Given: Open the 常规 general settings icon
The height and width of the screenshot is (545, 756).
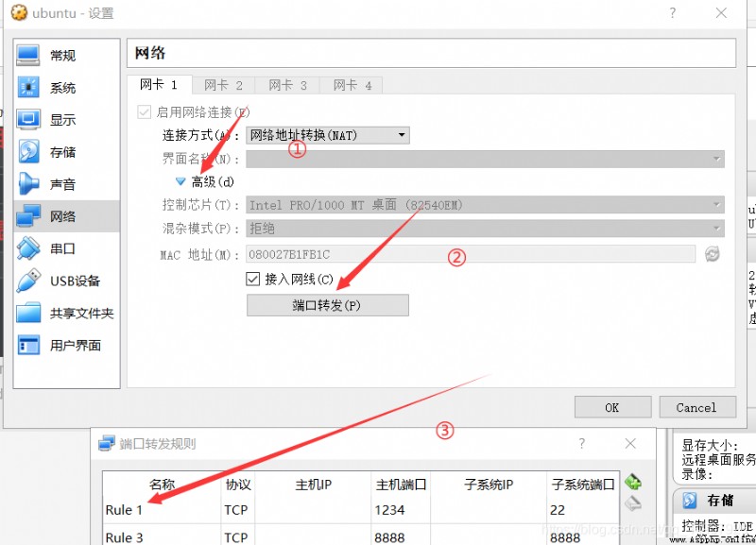Looking at the screenshot, I should point(28,55).
